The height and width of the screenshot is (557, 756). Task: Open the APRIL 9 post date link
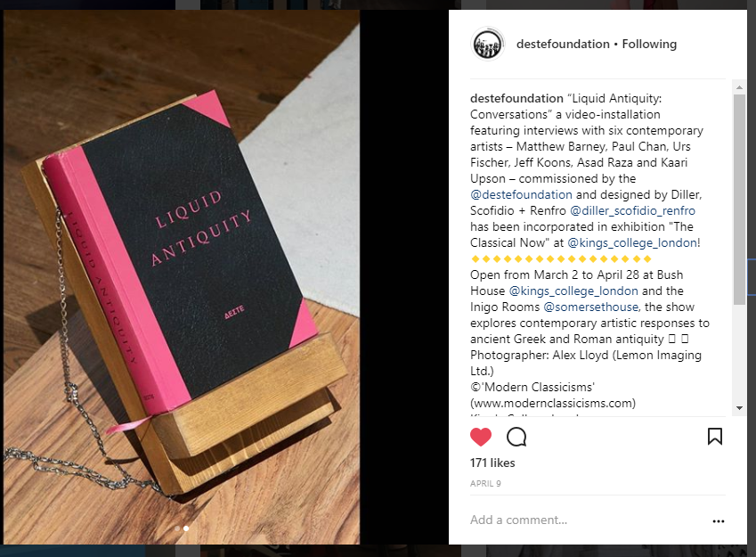[x=485, y=484]
